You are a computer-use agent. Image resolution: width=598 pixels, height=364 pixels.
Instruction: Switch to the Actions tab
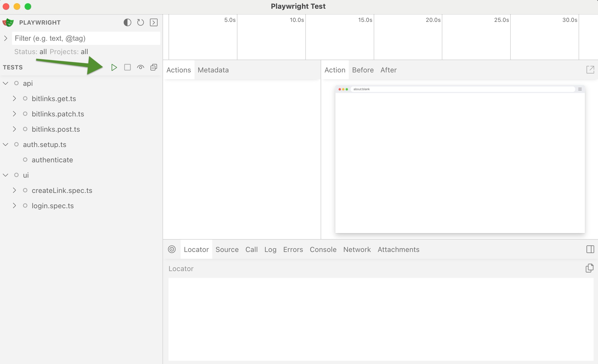(x=179, y=70)
